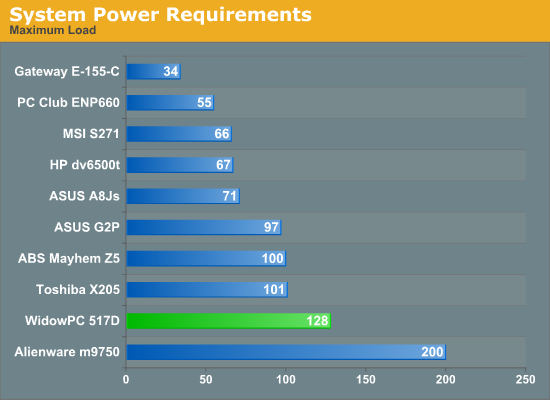This screenshot has width=550, height=400.
Task: Click the bar value 71
Action: click(x=230, y=196)
